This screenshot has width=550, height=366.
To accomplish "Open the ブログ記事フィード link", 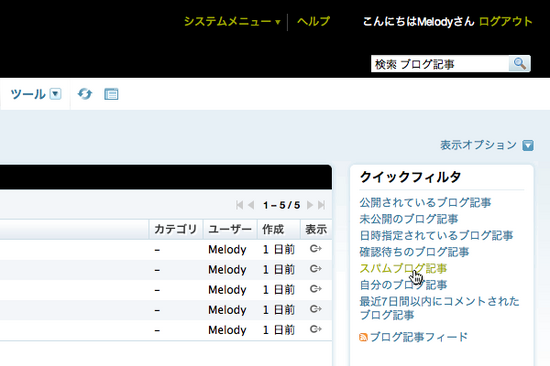I will pyautogui.click(x=419, y=337).
